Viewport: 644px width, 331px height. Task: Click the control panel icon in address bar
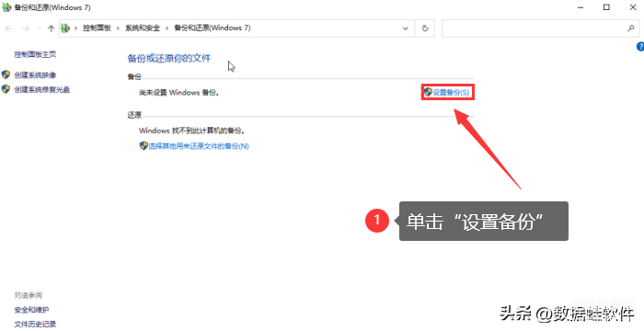pos(65,28)
